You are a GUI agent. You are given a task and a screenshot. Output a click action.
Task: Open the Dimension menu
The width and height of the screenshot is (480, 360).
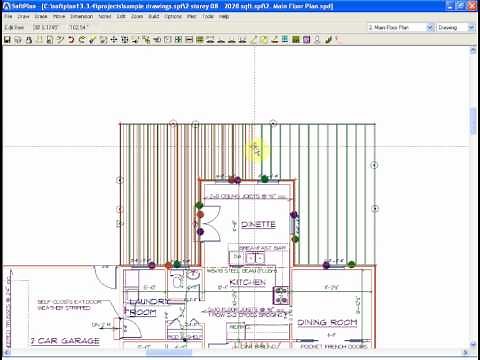click(x=81, y=16)
